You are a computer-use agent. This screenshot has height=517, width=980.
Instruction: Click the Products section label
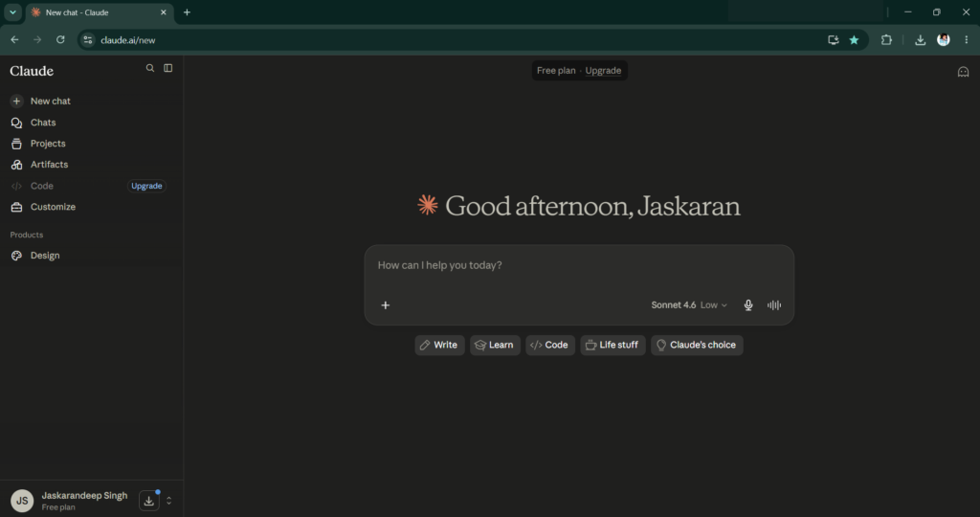pos(26,236)
